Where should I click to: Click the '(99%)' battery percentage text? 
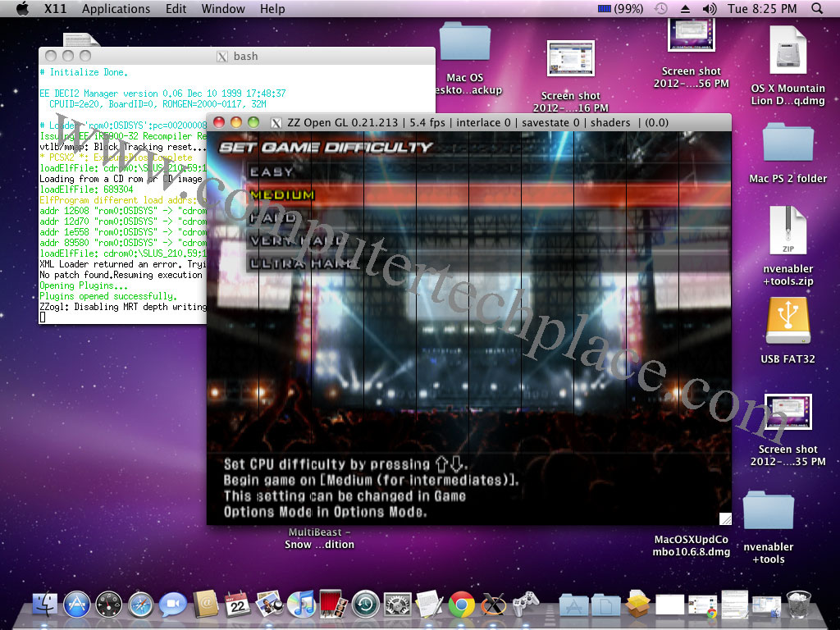coord(628,8)
